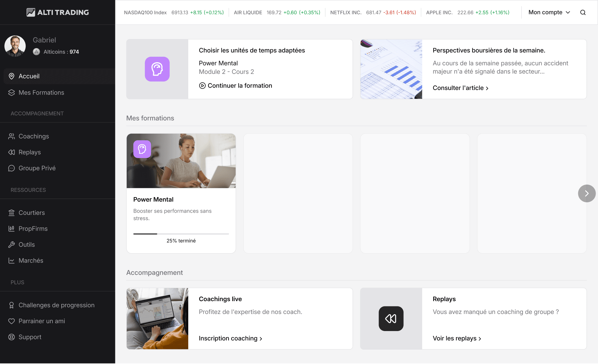The image size is (598, 364).
Task: Click the Power Mental 25% progress bar
Action: [181, 234]
